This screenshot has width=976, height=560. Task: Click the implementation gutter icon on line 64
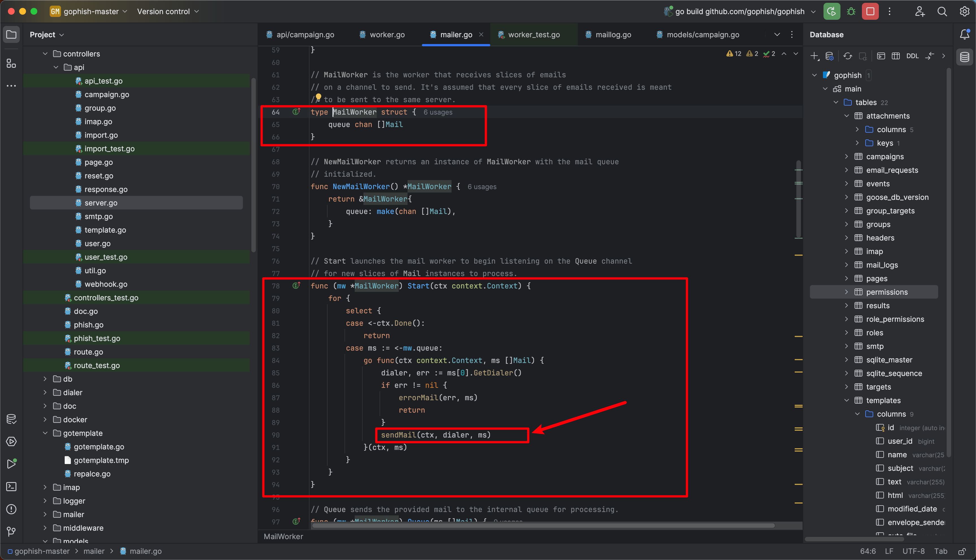tap(296, 111)
